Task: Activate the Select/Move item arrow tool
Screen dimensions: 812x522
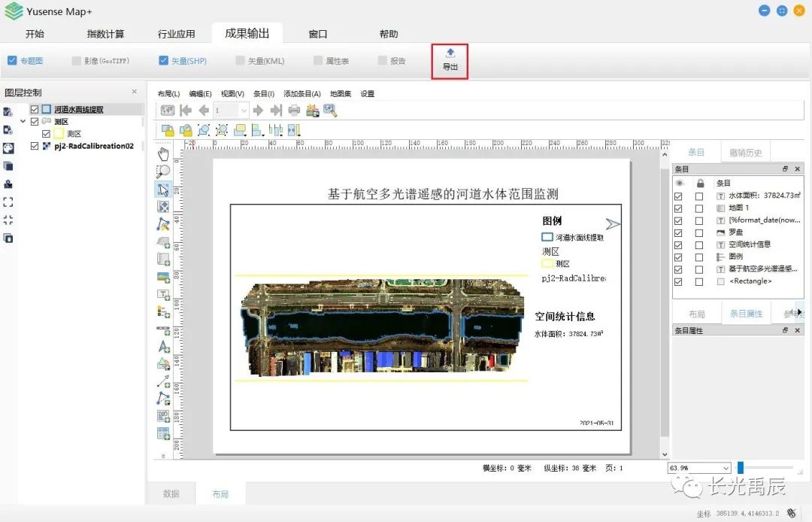Action: pos(163,188)
